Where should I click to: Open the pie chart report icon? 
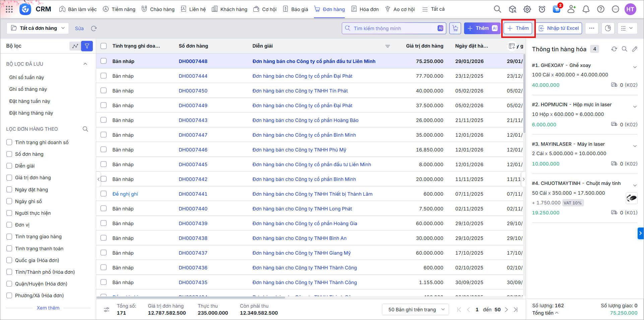[x=608, y=28]
